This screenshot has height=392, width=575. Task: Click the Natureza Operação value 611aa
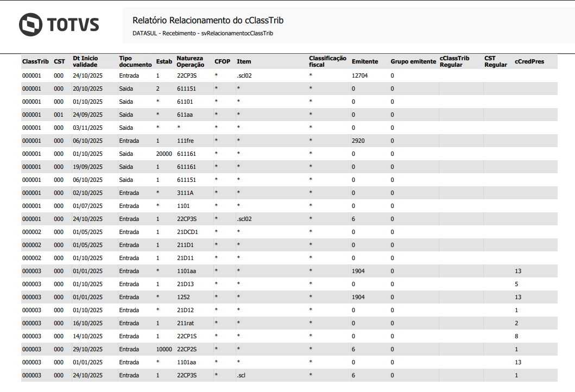pyautogui.click(x=185, y=115)
